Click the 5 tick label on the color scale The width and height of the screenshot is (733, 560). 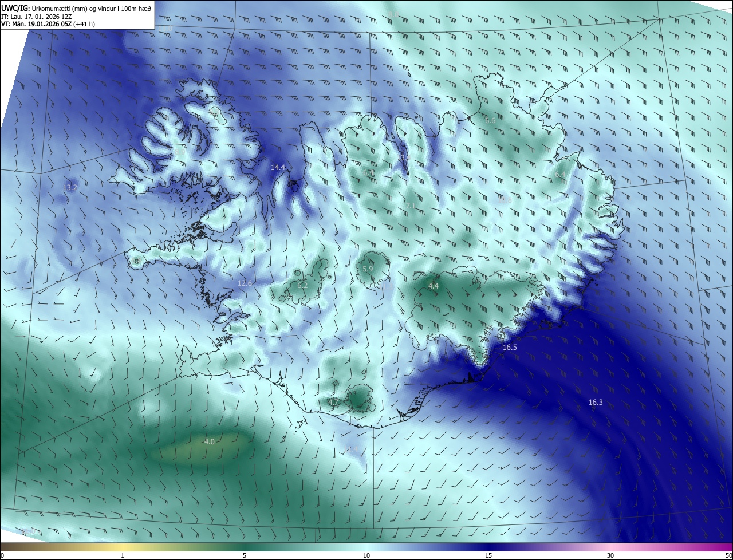tap(245, 555)
